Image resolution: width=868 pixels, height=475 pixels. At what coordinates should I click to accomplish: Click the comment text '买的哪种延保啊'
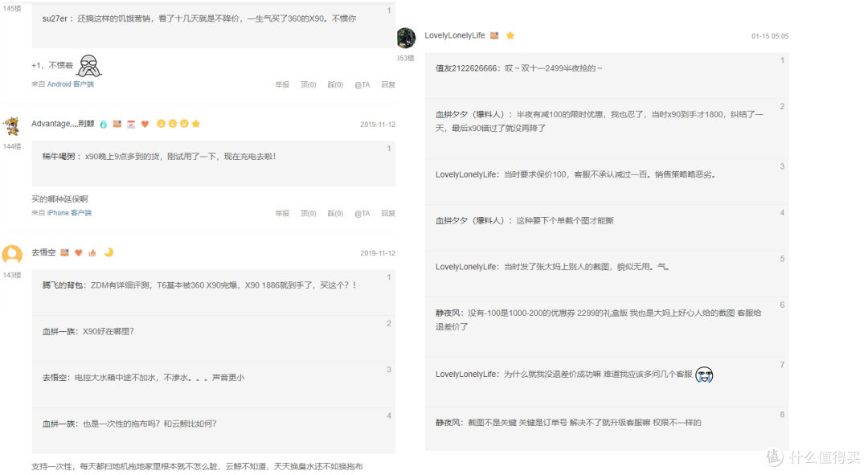[59, 199]
